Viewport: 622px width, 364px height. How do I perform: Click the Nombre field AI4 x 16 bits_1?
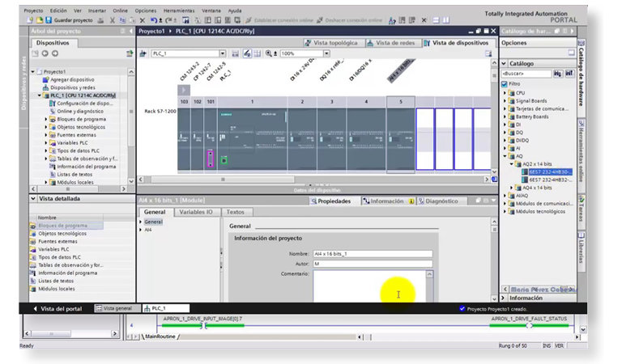(373, 254)
